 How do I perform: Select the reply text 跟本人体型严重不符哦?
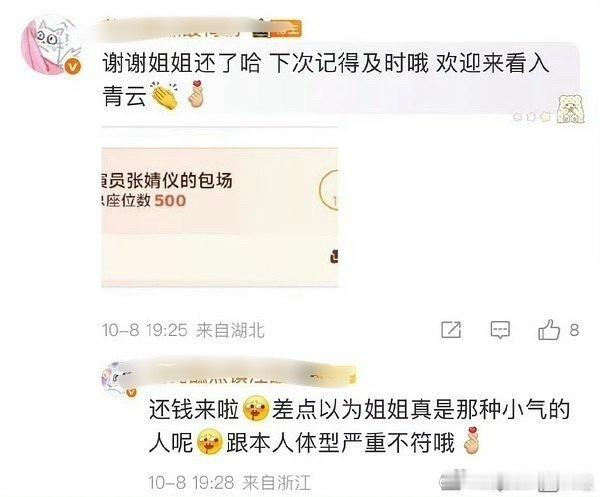(x=340, y=443)
